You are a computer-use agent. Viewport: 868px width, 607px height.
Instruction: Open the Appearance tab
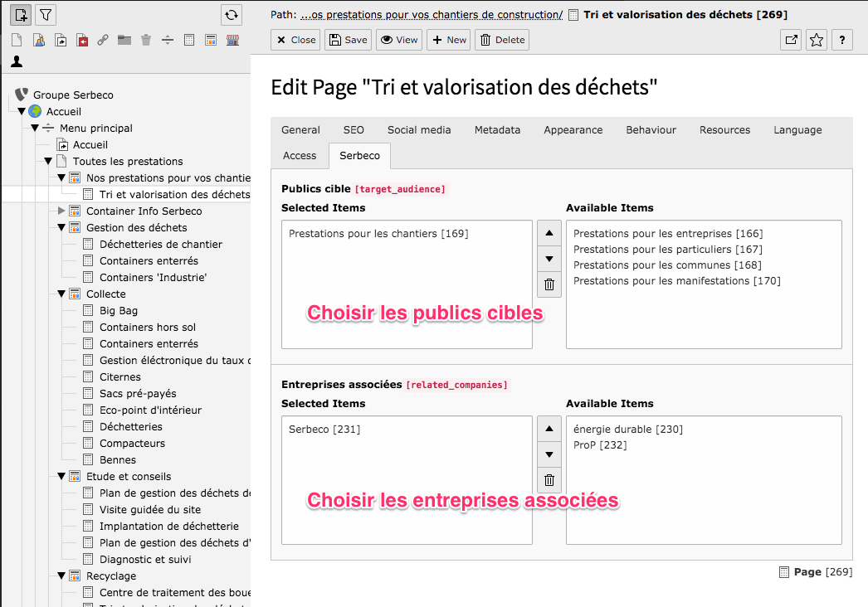[x=573, y=130]
